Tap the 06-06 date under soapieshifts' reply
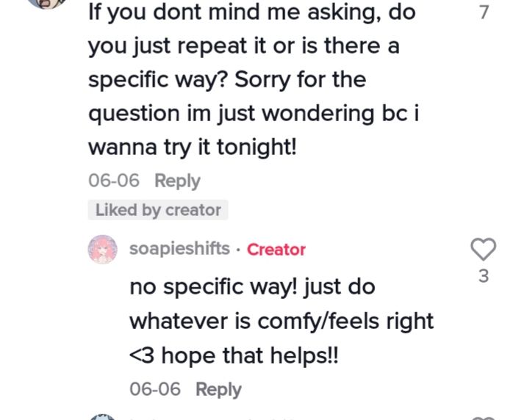The width and height of the screenshot is (527, 420). 155,389
